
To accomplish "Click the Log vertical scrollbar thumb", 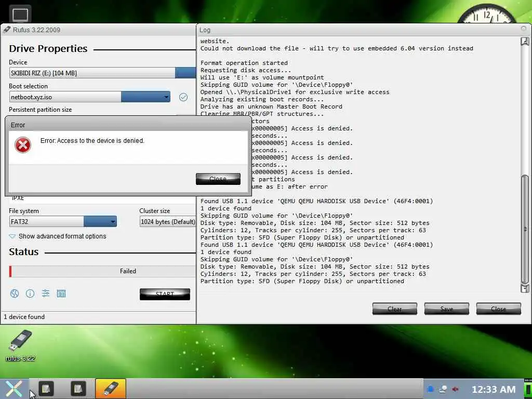I will 525,229.
